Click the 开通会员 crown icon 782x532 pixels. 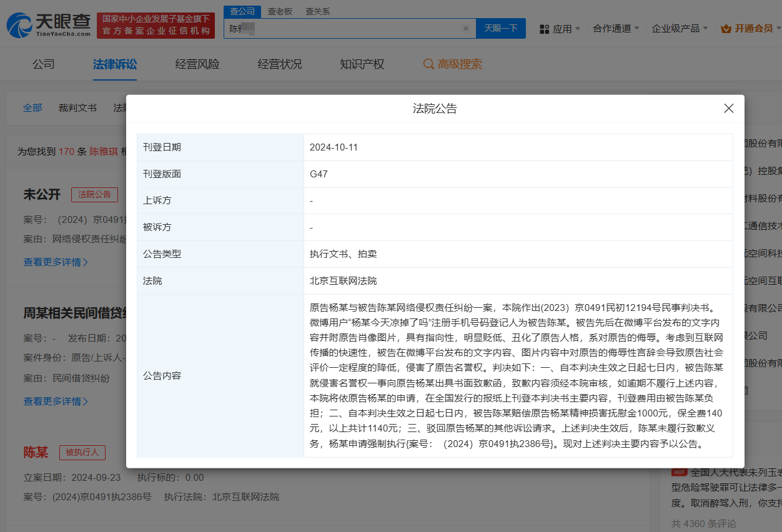point(726,29)
